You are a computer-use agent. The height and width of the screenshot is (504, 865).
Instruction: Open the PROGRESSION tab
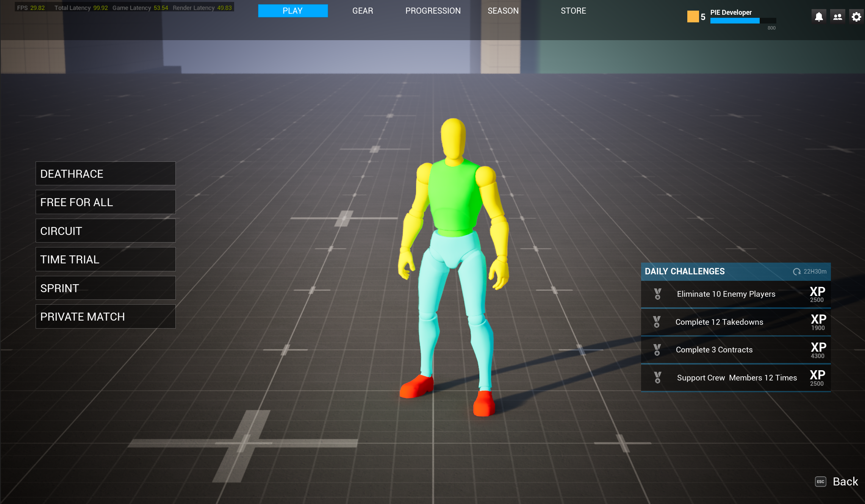[x=433, y=11]
